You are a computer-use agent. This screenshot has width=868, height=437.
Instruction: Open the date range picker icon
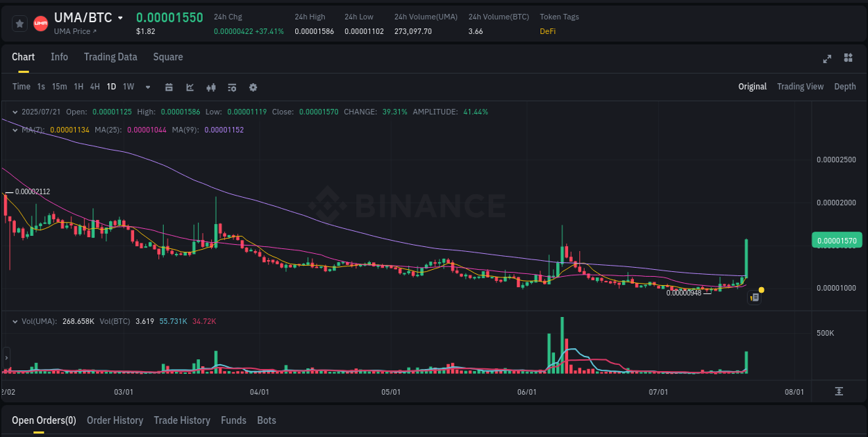pyautogui.click(x=169, y=87)
